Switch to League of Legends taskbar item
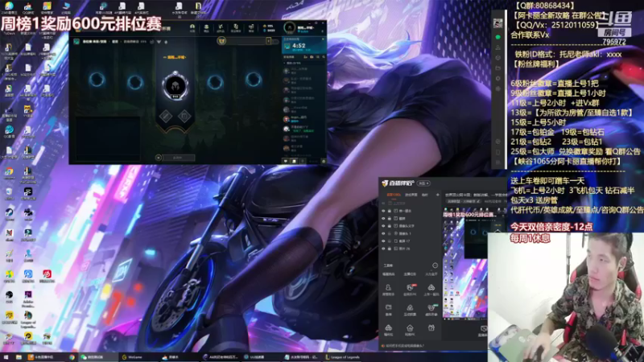 pyautogui.click(x=343, y=357)
